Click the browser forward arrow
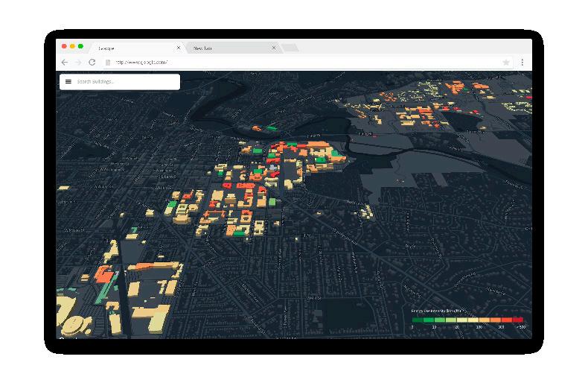The width and height of the screenshot is (588, 377). click(78, 63)
